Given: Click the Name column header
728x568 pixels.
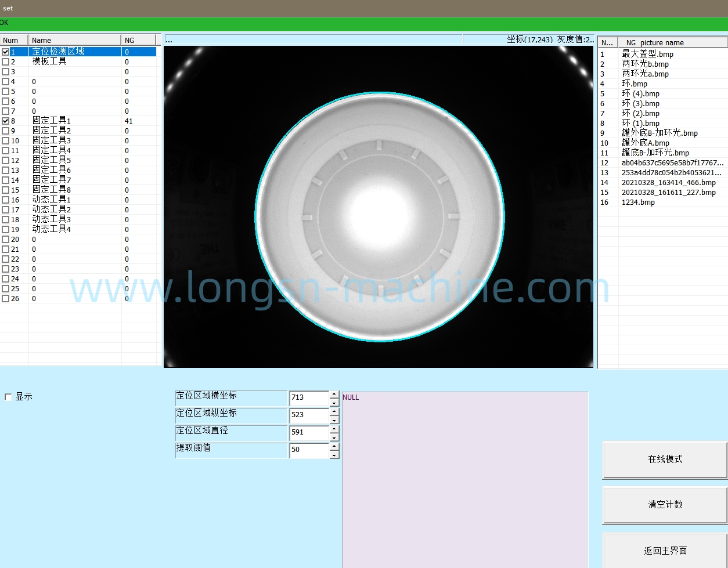Looking at the screenshot, I should tap(74, 40).
